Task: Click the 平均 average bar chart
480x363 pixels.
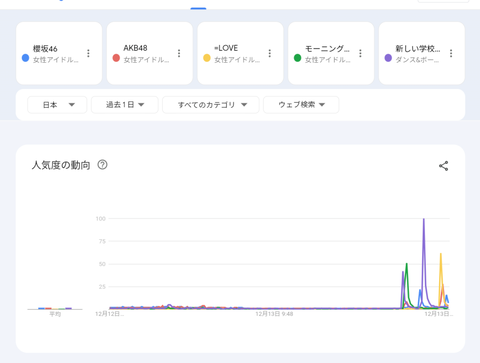Action: (55, 309)
